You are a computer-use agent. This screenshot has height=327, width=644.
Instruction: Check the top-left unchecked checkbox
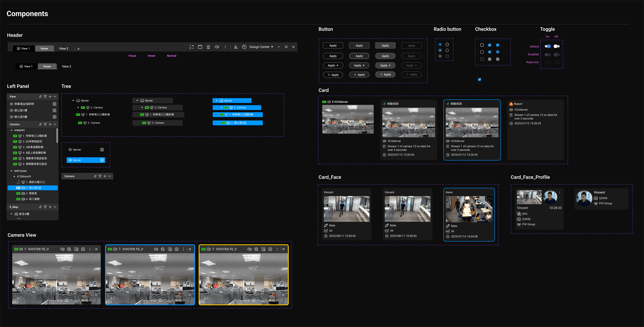482,45
